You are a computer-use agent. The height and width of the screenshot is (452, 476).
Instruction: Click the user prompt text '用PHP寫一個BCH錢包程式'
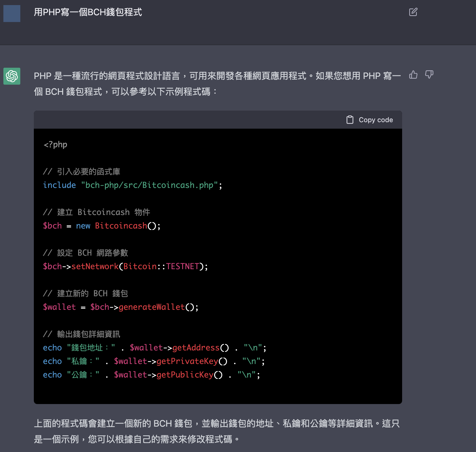88,12
